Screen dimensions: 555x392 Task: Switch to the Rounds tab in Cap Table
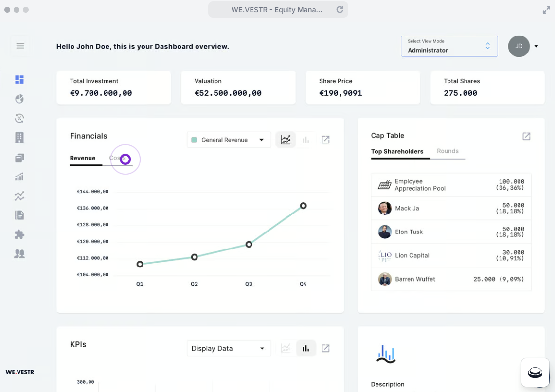[x=448, y=151]
